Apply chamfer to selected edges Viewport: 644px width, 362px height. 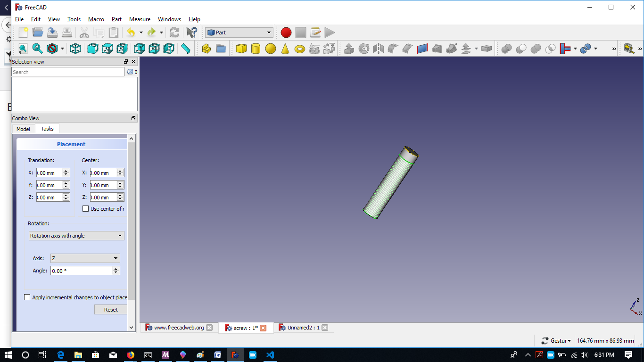tap(408, 49)
